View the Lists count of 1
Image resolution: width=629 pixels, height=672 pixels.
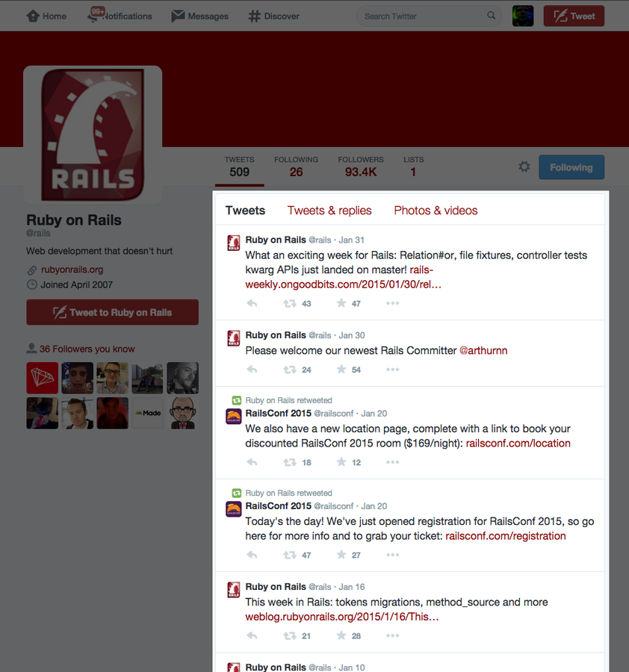coord(413,167)
